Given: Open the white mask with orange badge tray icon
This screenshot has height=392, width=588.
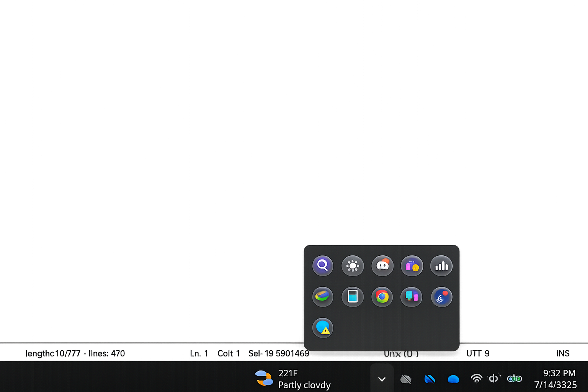Looking at the screenshot, I should coord(382,266).
